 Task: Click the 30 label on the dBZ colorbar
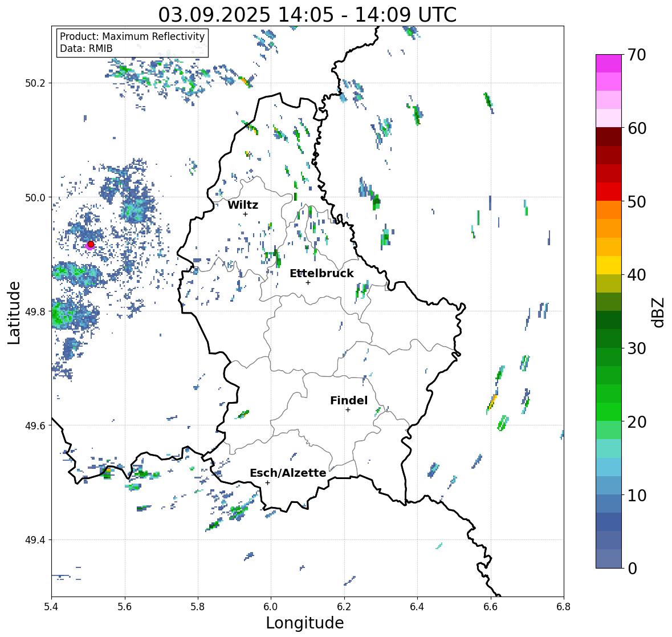637,348
